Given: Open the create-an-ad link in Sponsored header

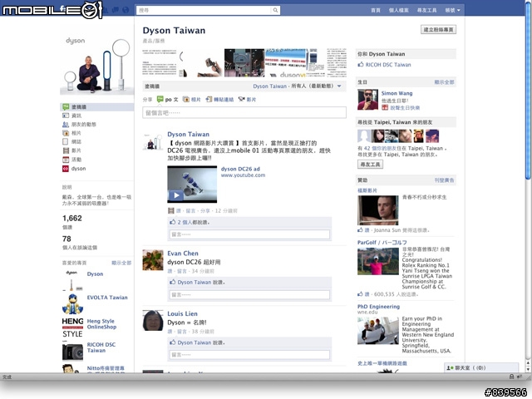Looking at the screenshot, I should (x=444, y=180).
